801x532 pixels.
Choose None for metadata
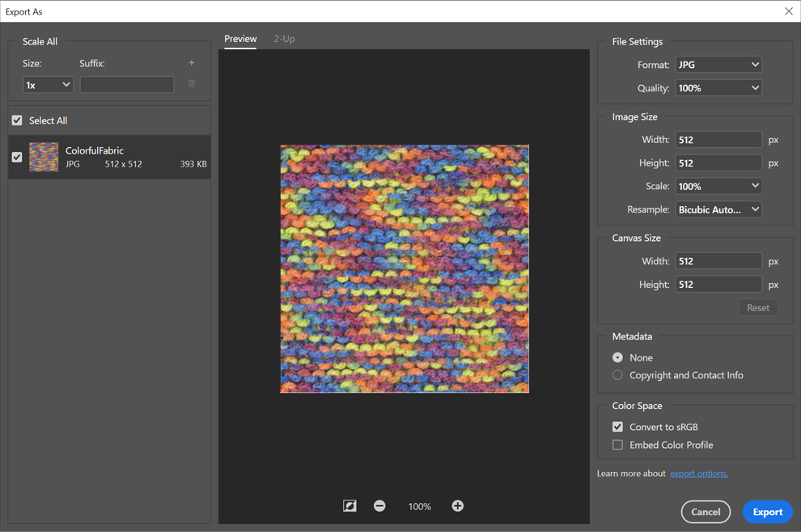[618, 357]
